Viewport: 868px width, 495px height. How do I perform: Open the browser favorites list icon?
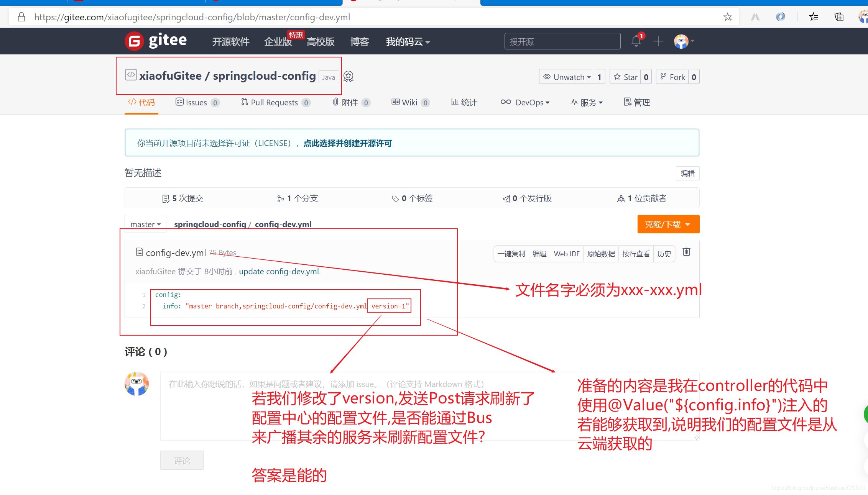click(x=814, y=17)
